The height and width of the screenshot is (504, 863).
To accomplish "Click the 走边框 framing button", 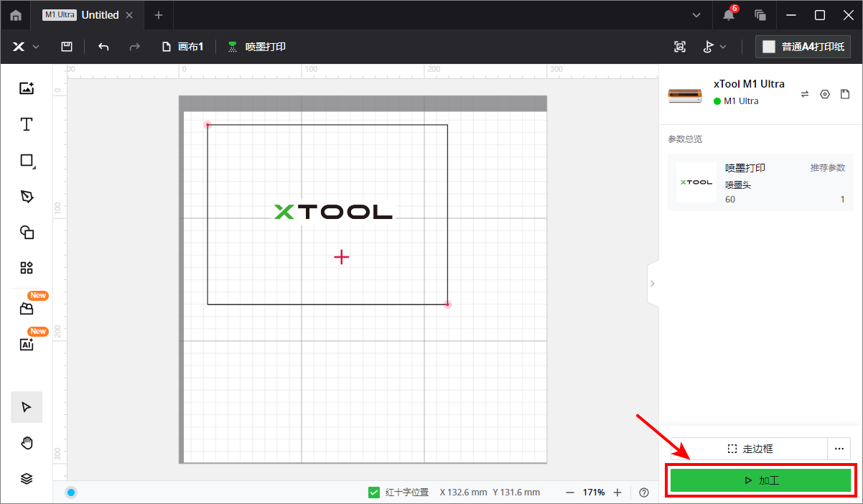I will [x=750, y=449].
